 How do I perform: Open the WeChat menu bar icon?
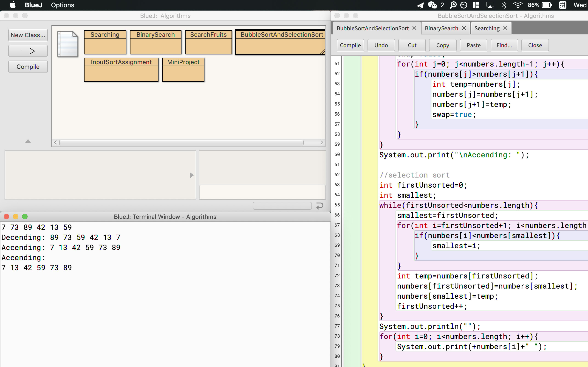433,5
